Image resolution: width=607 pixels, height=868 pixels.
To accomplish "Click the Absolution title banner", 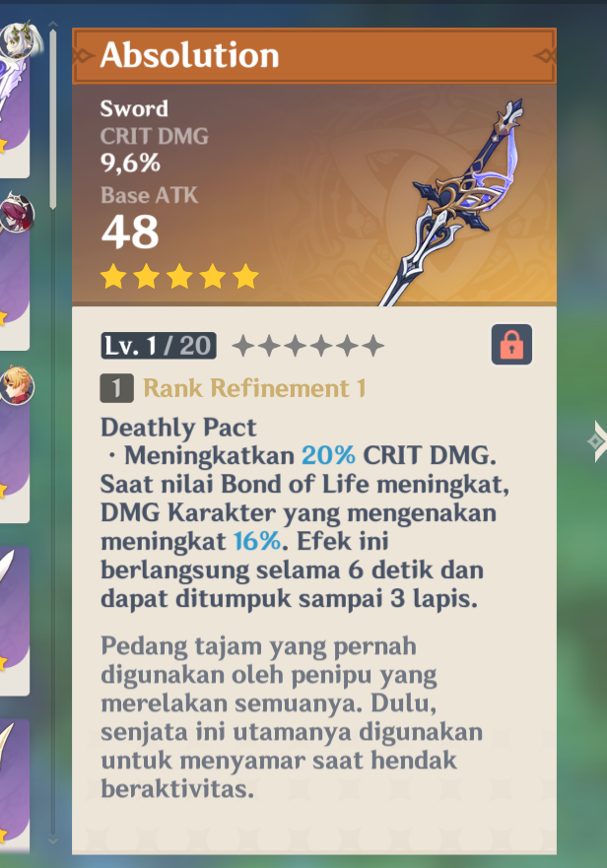I will 314,56.
